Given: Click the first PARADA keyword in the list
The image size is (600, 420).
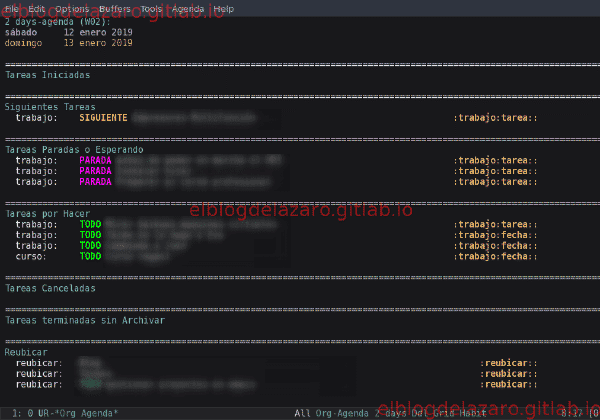Looking at the screenshot, I should (x=95, y=160).
